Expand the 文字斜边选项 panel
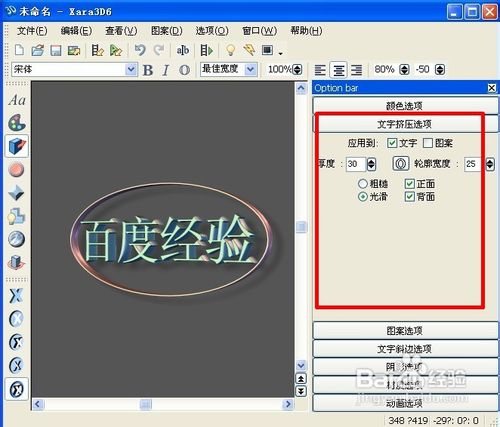This screenshot has height=427, width=500. coord(405,349)
